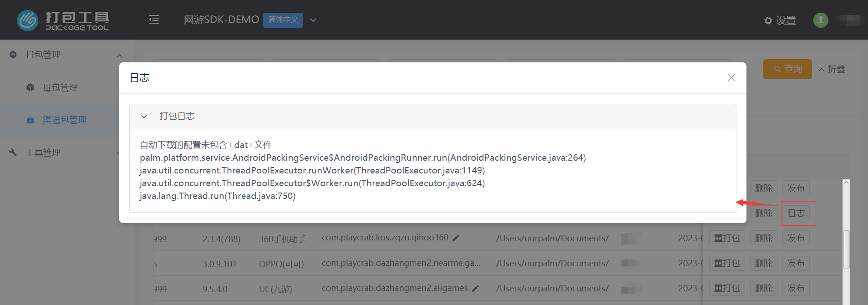The width and height of the screenshot is (868, 305).
Task: Close the 日志 dialog with X
Action: [x=731, y=78]
